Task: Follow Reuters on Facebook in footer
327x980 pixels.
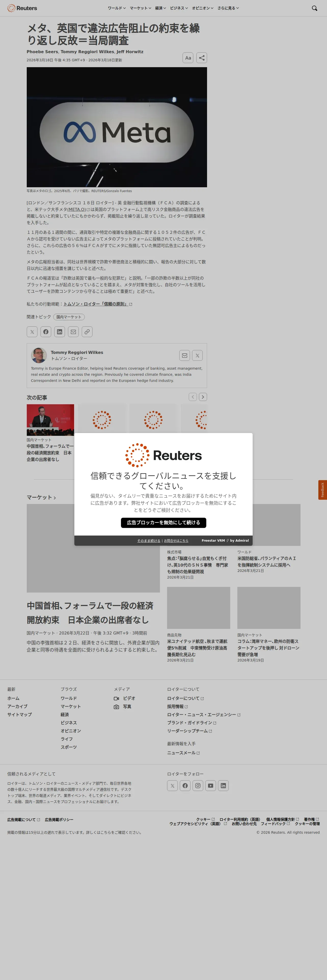Action: (185, 786)
